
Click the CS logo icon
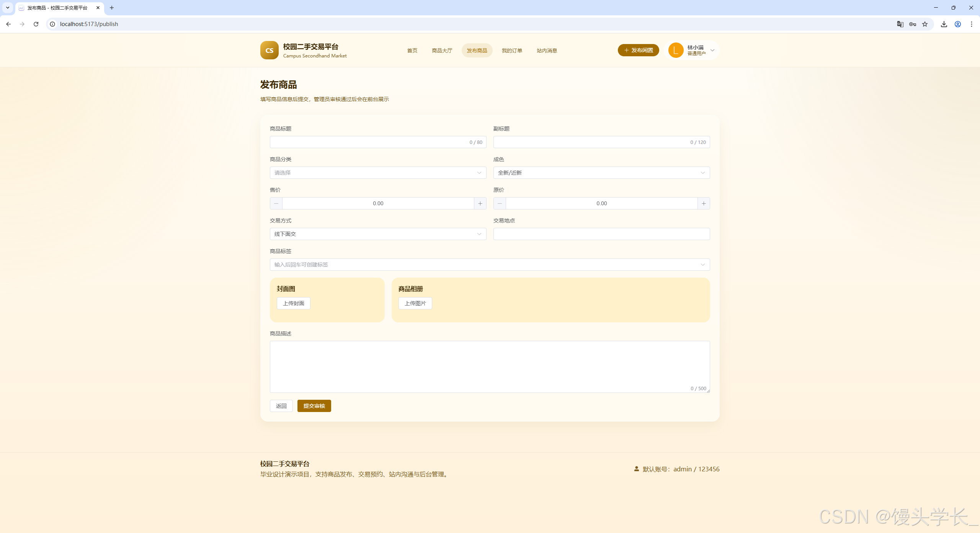(x=269, y=50)
